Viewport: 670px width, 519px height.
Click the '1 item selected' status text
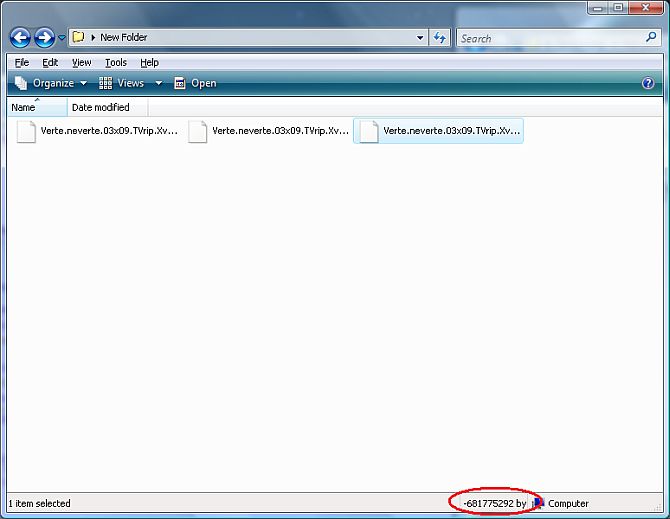(x=39, y=504)
